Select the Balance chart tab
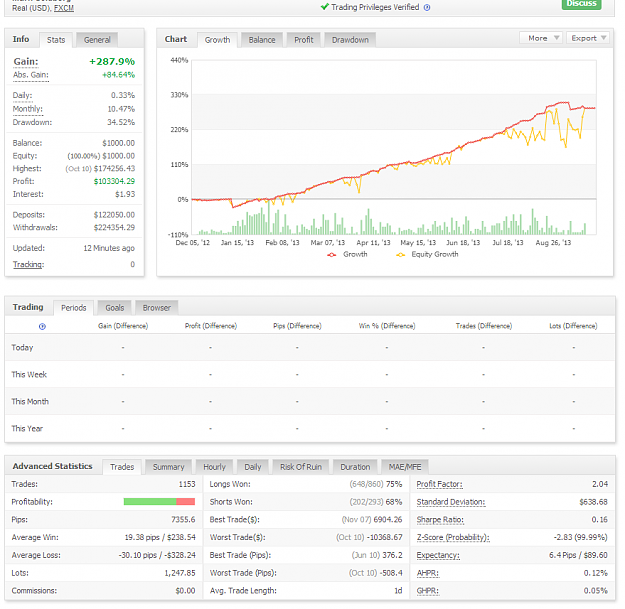 (x=262, y=40)
